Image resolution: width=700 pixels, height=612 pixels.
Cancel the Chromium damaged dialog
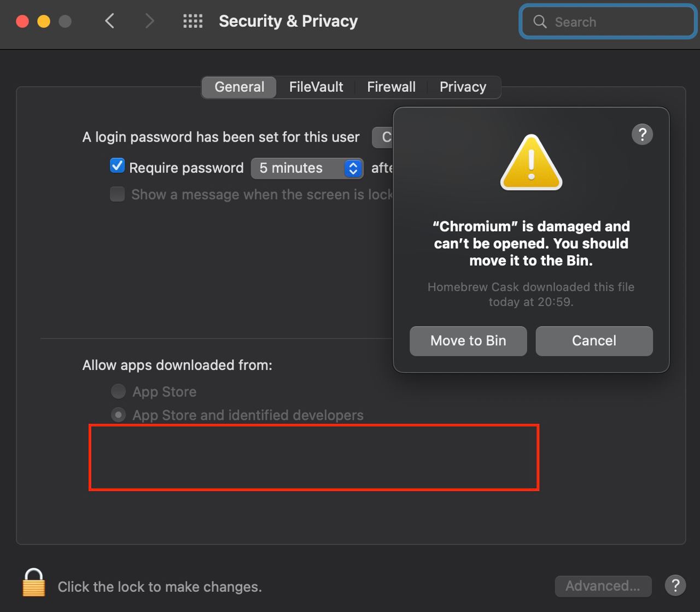tap(594, 341)
